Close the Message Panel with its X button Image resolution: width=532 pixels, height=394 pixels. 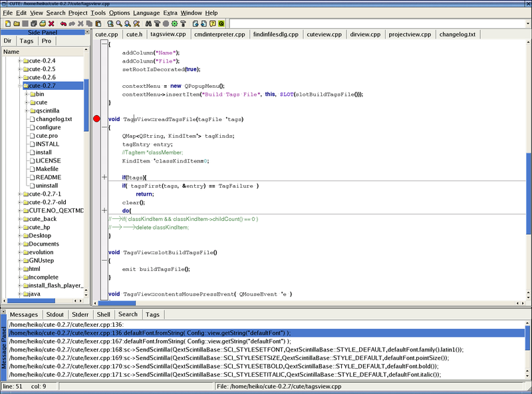[3, 311]
